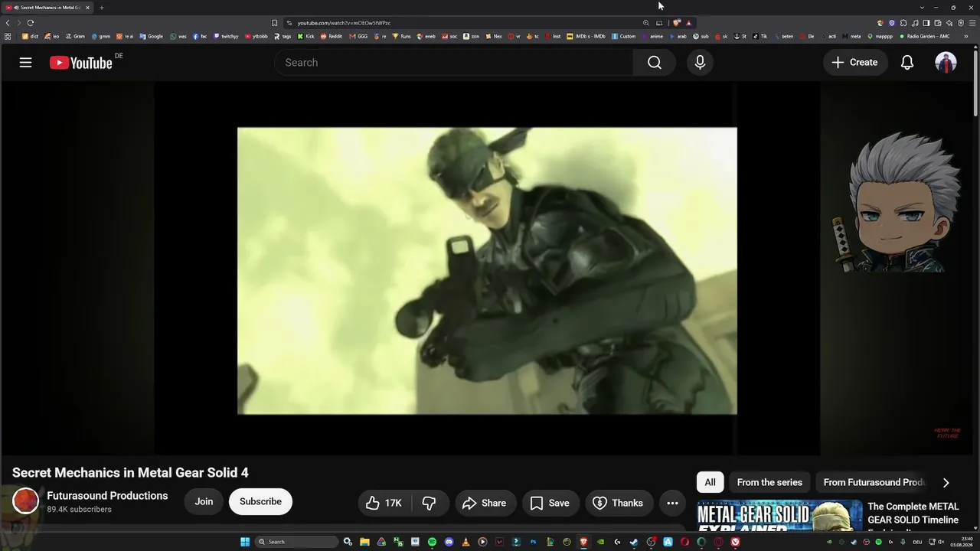The height and width of the screenshot is (551, 980).
Task: Click the Subscribe button
Action: click(260, 501)
